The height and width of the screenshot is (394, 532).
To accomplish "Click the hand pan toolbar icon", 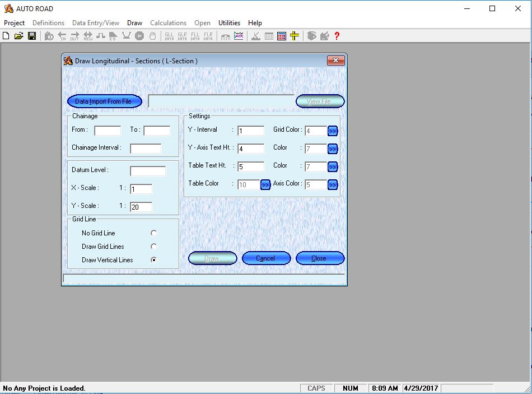I will (153, 36).
